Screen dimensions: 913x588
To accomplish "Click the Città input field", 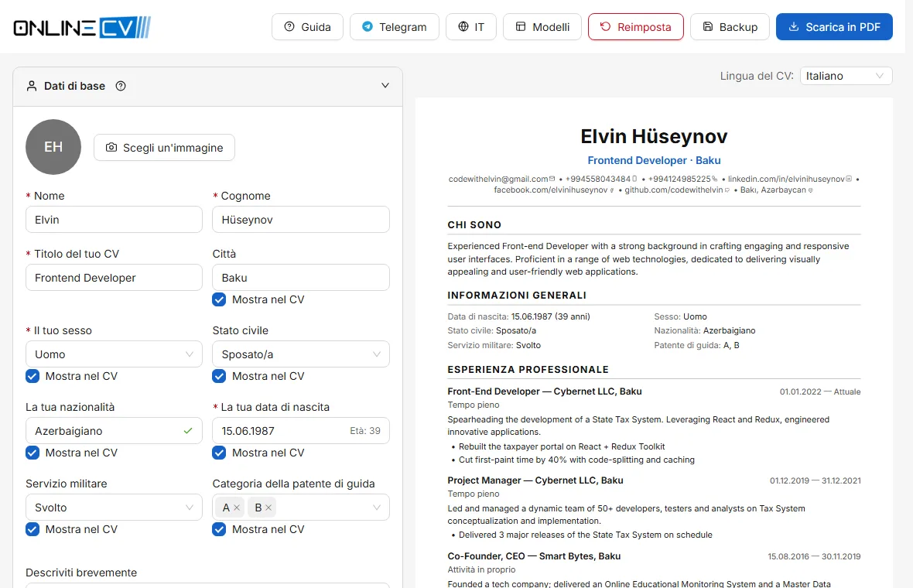I will pos(301,278).
